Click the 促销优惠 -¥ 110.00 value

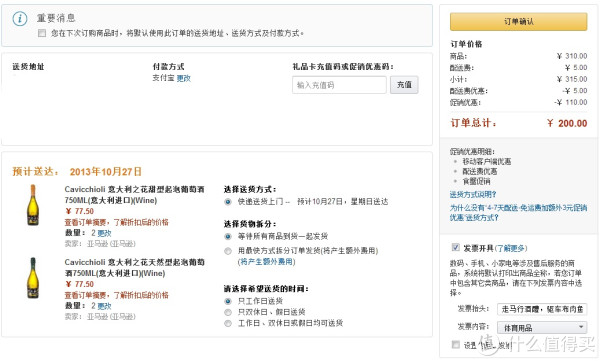tap(571, 102)
